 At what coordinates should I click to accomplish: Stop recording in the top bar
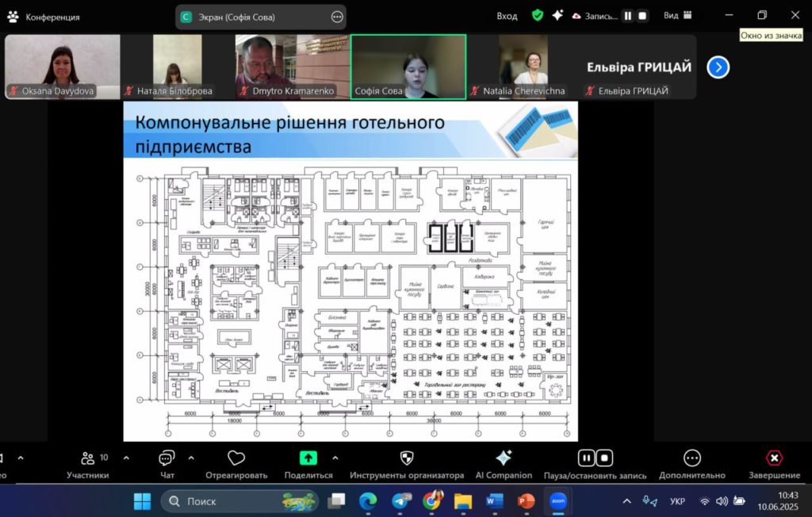[x=642, y=16]
